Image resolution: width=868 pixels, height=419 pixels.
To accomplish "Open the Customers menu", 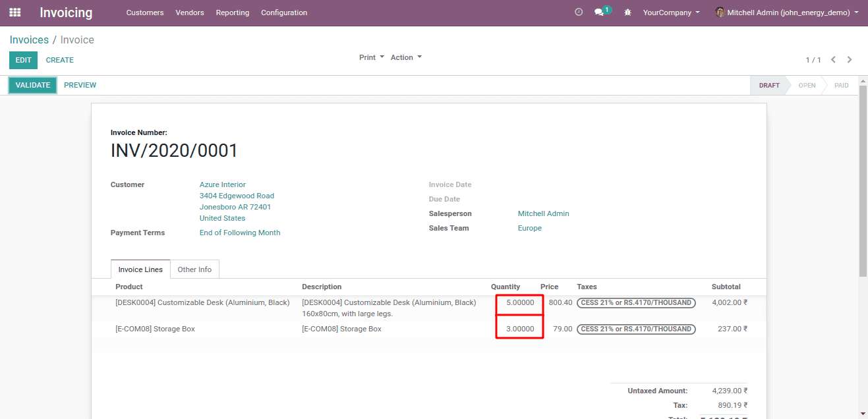I will [x=145, y=13].
